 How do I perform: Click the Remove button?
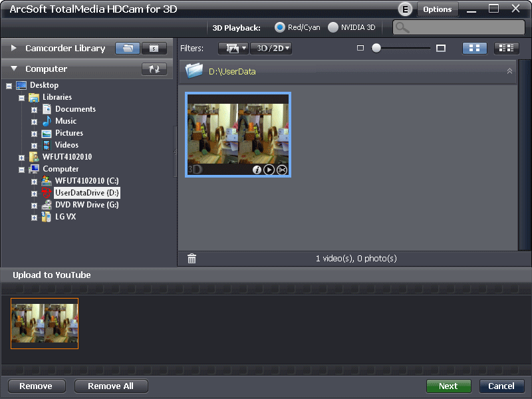tap(37, 386)
